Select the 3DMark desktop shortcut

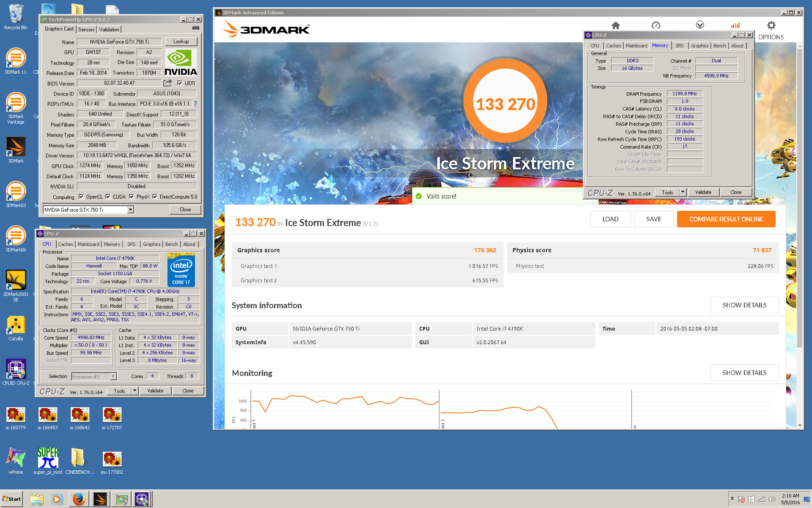click(16, 149)
